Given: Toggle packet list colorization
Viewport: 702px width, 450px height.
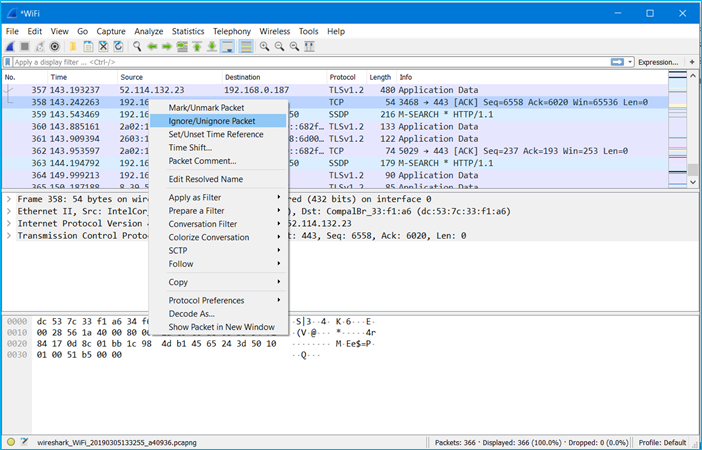Looking at the screenshot, I should pyautogui.click(x=246, y=47).
